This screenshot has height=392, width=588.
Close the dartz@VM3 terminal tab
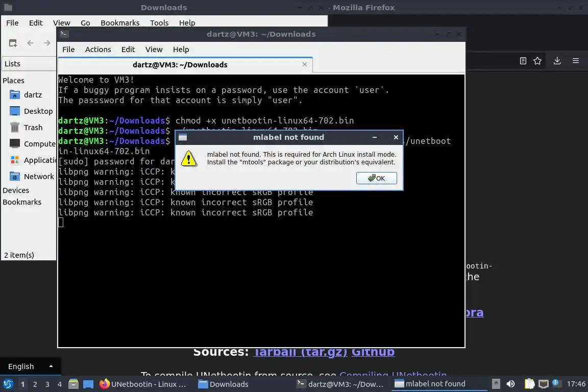305,64
